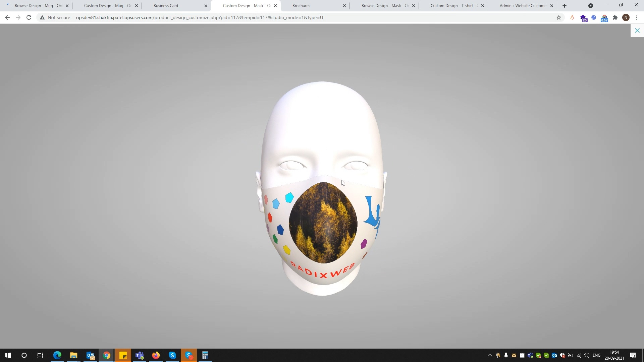
Task: Click the profile avatar N
Action: click(x=626, y=17)
